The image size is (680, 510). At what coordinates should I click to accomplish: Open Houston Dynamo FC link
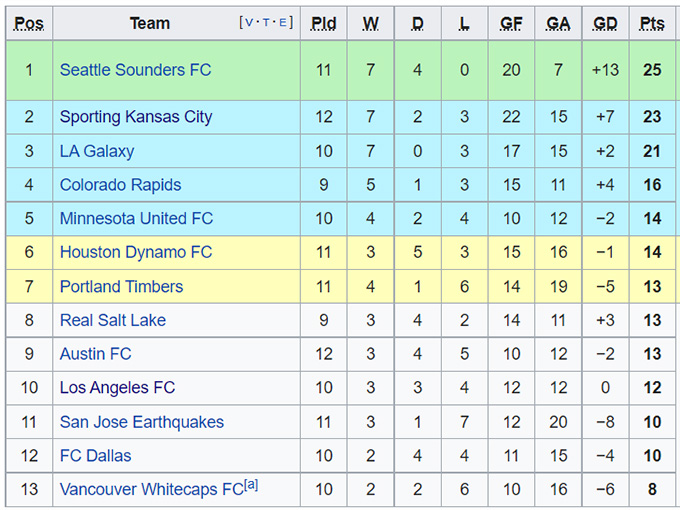point(136,253)
